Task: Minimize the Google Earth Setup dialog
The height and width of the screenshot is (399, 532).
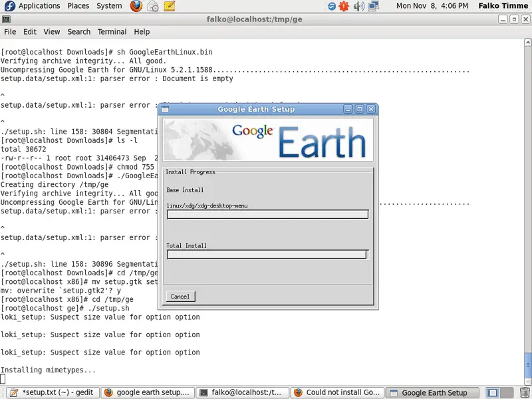Action: point(348,109)
